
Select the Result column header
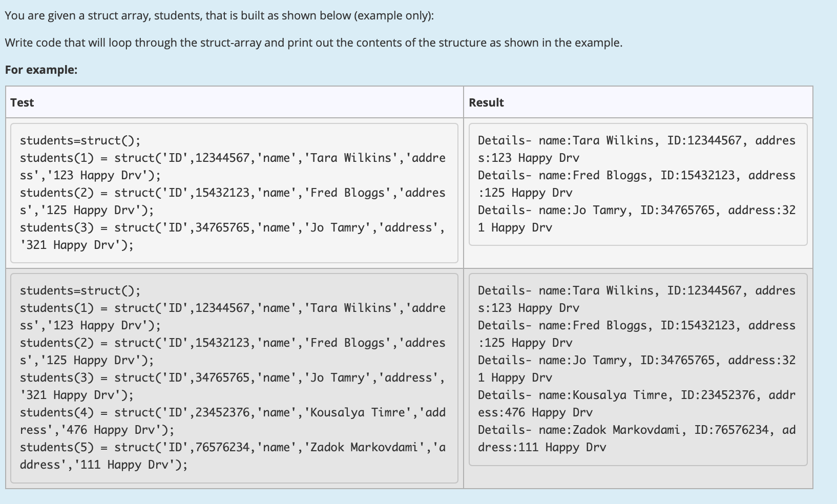[x=485, y=102]
